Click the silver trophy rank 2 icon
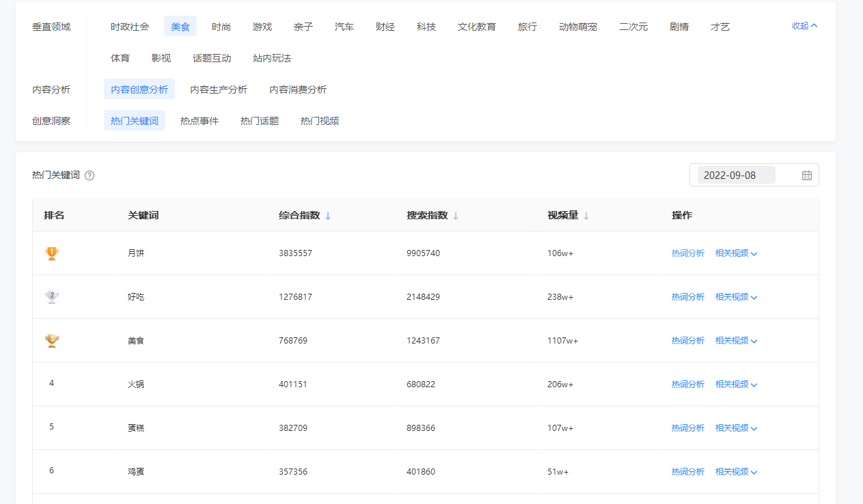This screenshot has width=863, height=504. pos(52,297)
